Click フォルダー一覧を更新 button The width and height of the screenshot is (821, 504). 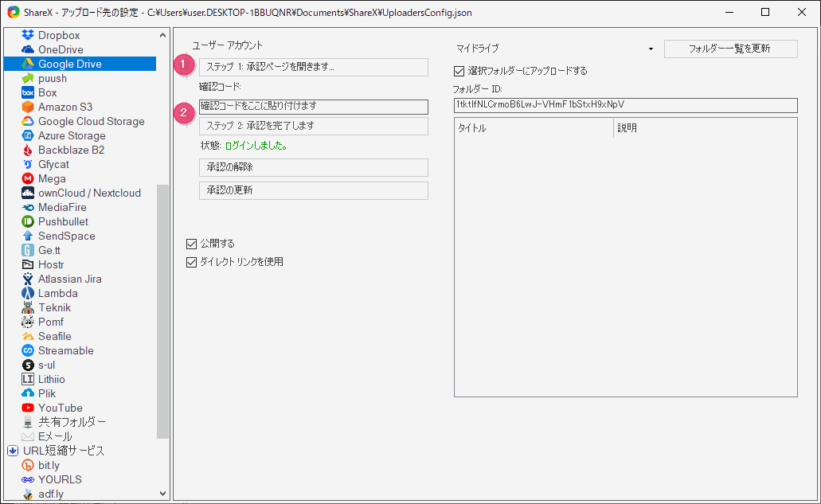(731, 49)
